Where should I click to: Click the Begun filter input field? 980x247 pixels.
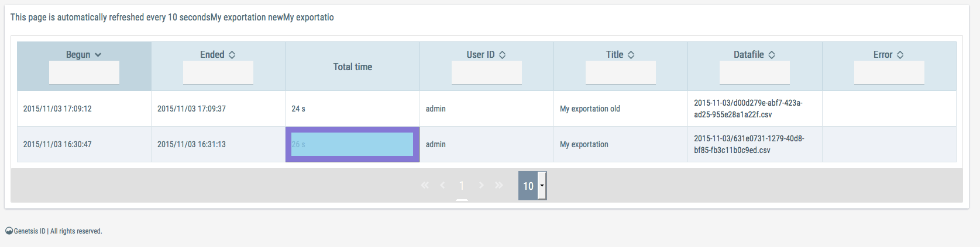click(x=84, y=72)
